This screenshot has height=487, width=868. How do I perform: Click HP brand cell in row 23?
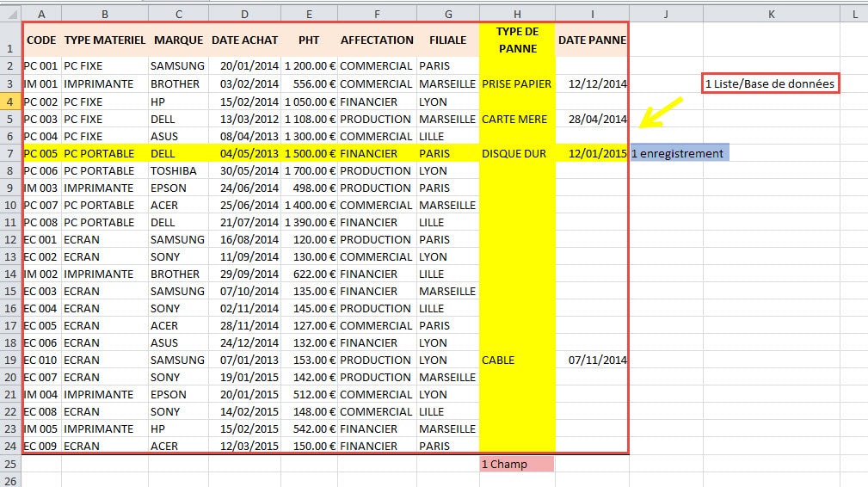178,428
